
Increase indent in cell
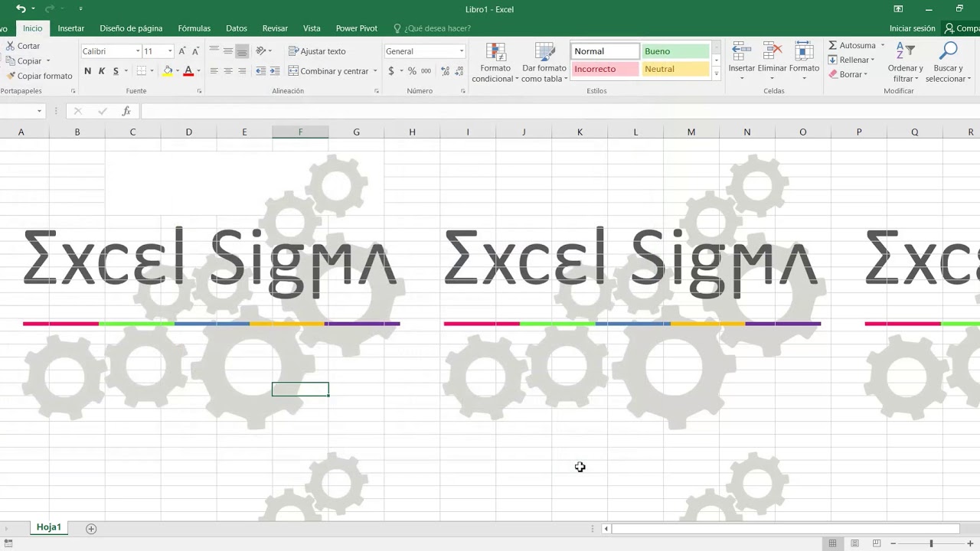click(274, 71)
